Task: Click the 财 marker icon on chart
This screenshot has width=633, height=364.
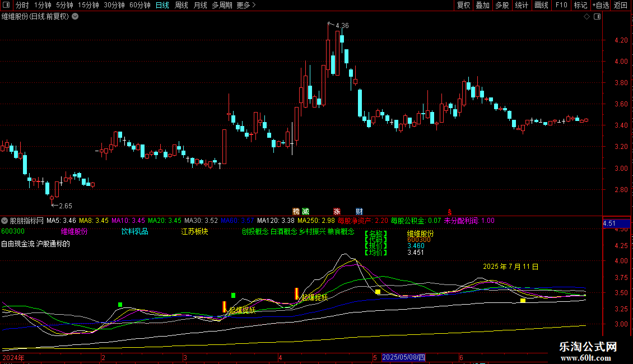Action: pyautogui.click(x=359, y=211)
